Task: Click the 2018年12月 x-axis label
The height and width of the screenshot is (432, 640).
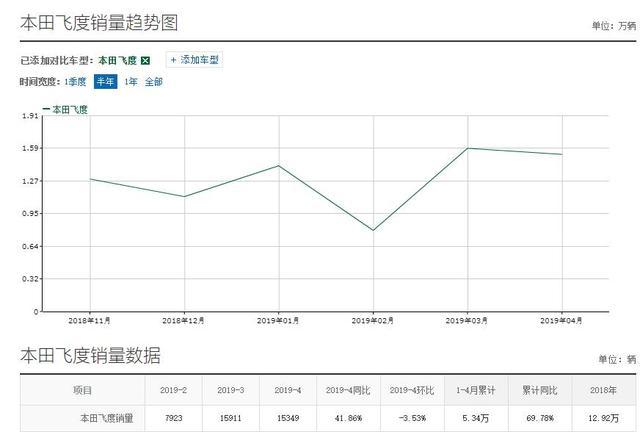Action: (183, 321)
